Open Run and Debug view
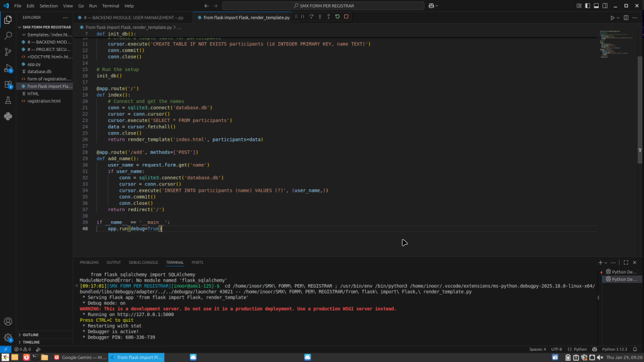This screenshot has width=644, height=362. [8, 68]
